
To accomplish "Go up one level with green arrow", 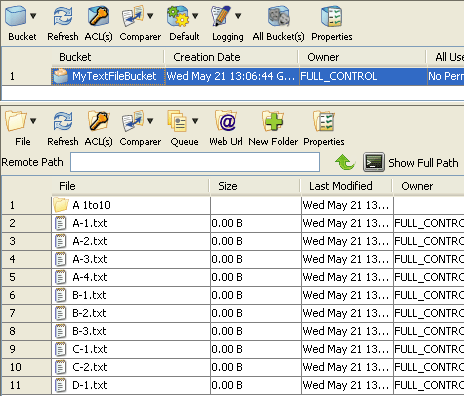I will (x=345, y=162).
